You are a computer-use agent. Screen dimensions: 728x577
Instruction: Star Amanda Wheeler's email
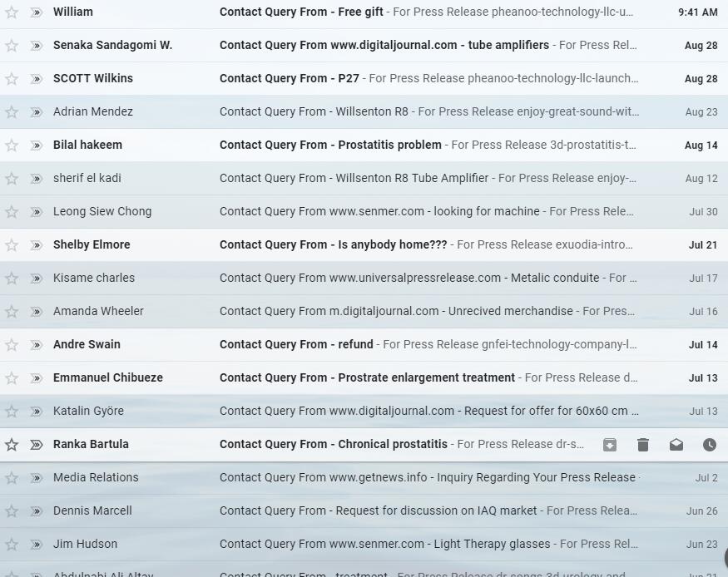(12, 312)
